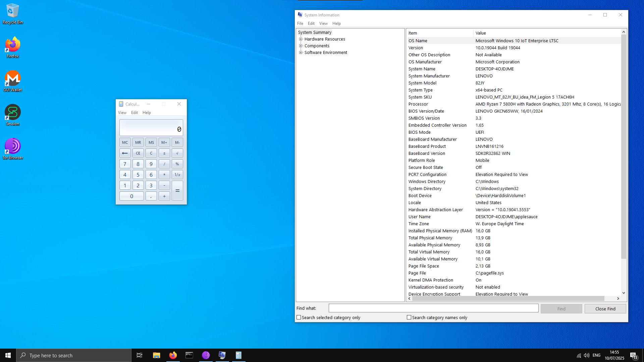The image size is (644, 362).
Task: Expand the Hardware Resources tree node
Action: [x=301, y=39]
